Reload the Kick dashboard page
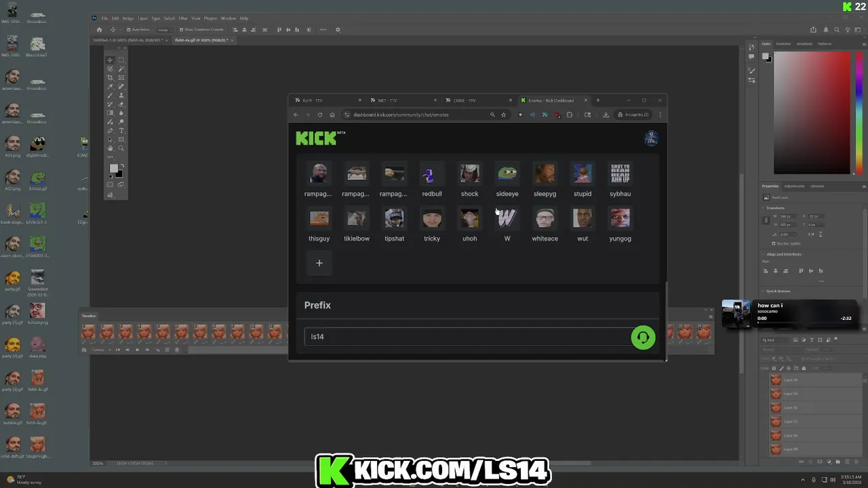Image resolution: width=868 pixels, height=488 pixels. click(x=320, y=115)
